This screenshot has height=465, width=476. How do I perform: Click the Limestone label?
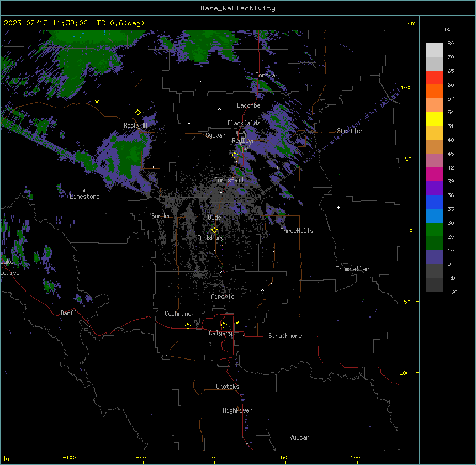[x=84, y=197]
